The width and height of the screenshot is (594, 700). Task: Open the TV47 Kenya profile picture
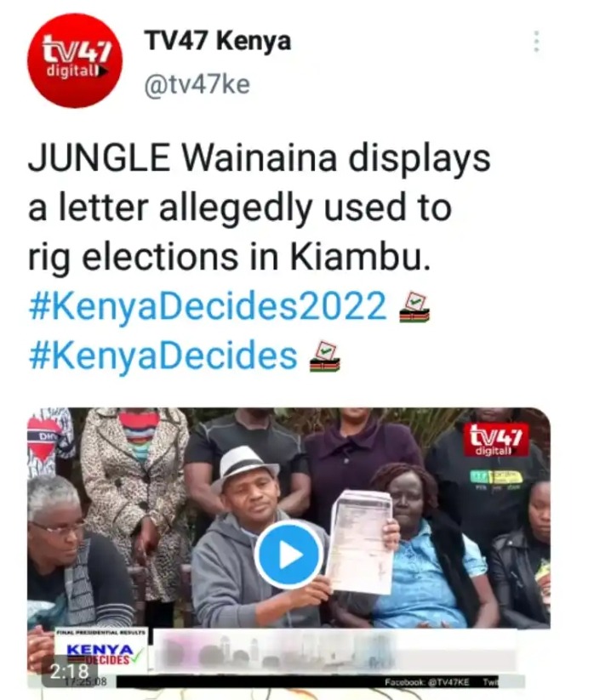(75, 60)
